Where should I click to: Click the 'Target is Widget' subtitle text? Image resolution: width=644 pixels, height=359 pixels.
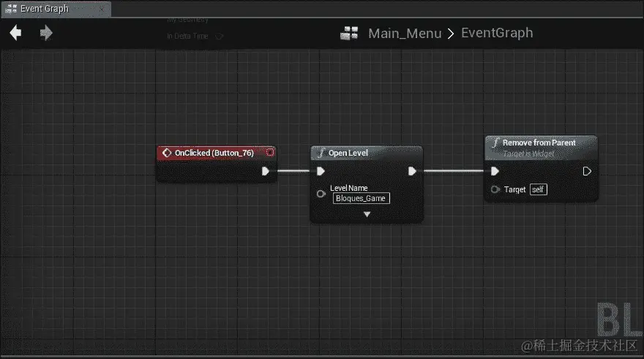coord(528,154)
